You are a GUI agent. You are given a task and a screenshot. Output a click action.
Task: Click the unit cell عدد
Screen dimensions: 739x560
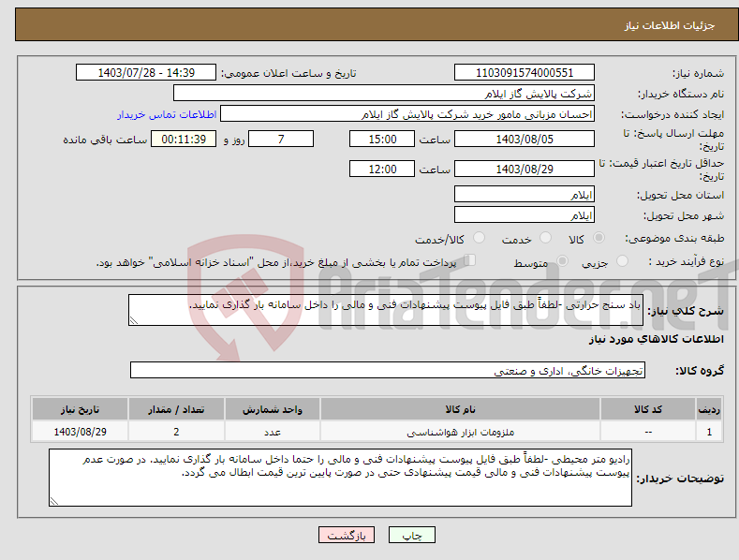[x=273, y=432]
